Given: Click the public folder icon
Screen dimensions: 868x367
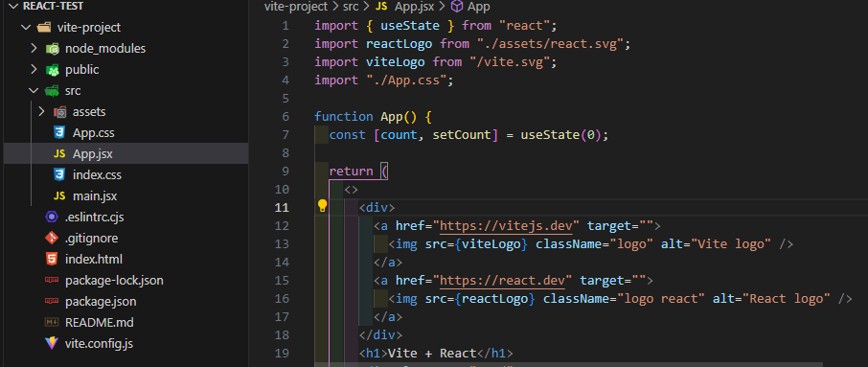Looking at the screenshot, I should tap(52, 70).
